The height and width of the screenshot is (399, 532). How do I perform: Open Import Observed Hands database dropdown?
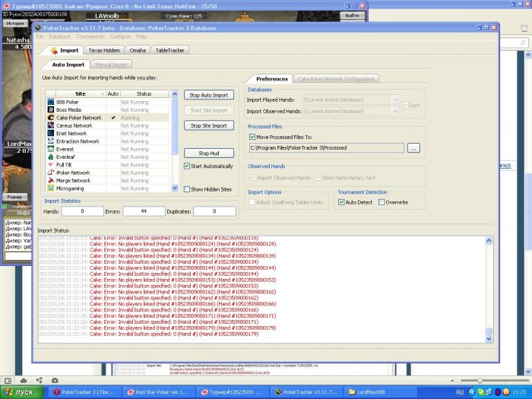(x=395, y=111)
